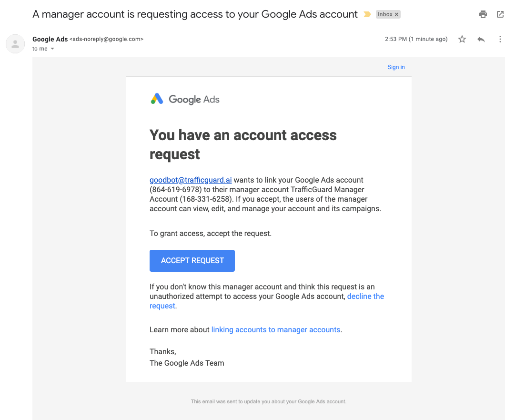Click the sender name Google Ads
The image size is (515, 420).
click(50, 39)
